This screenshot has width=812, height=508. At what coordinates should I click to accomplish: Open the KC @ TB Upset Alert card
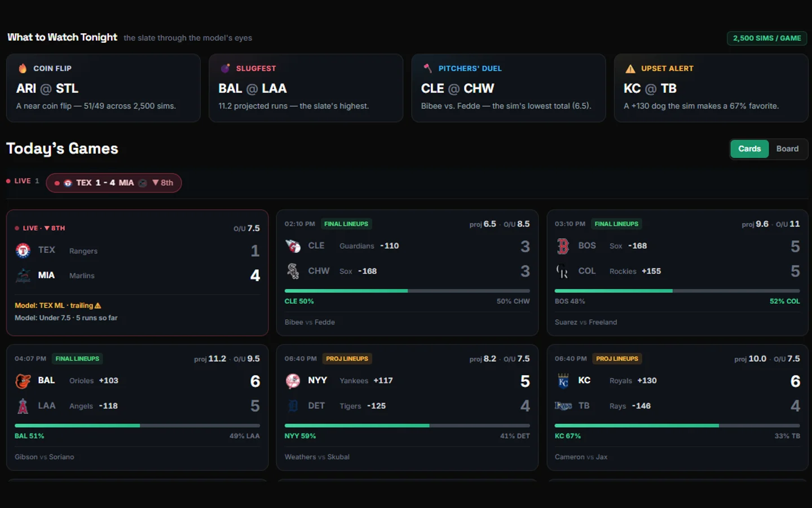click(x=711, y=88)
